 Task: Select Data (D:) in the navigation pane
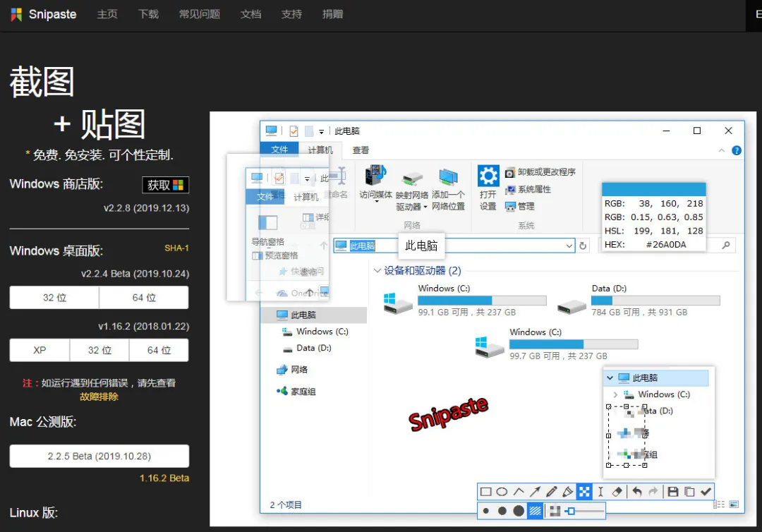click(307, 348)
